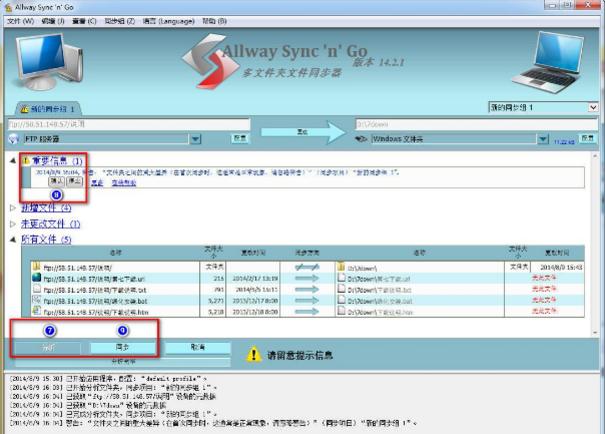Viewport: 605px width, 434px height.
Task: Open the 同步组 (Z) menu
Action: click(x=120, y=21)
